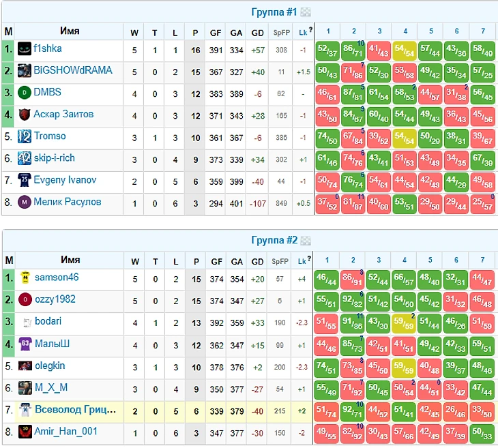This screenshot has width=498, height=448.
Task: Click the Lk column header in Group 1
Action: pyautogui.click(x=302, y=32)
